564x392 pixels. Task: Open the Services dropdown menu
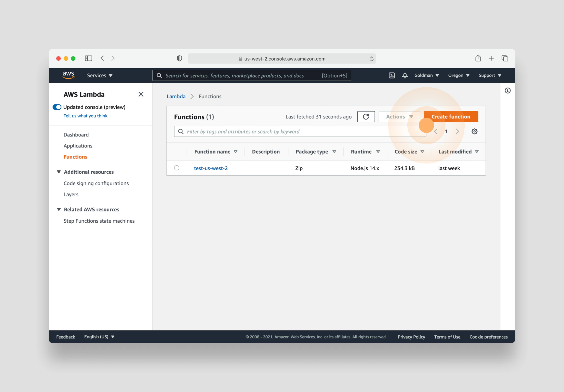[100, 75]
